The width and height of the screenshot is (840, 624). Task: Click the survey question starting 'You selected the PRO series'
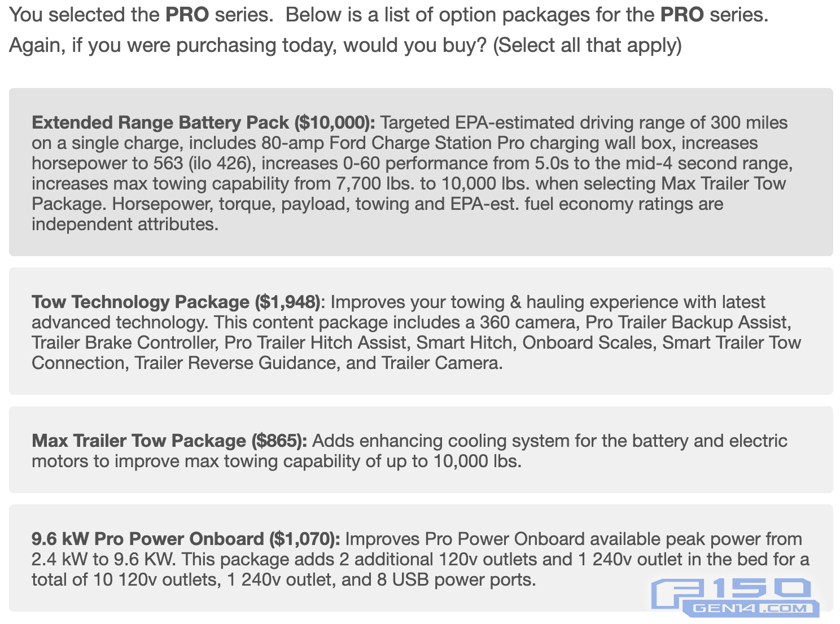pyautogui.click(x=388, y=15)
